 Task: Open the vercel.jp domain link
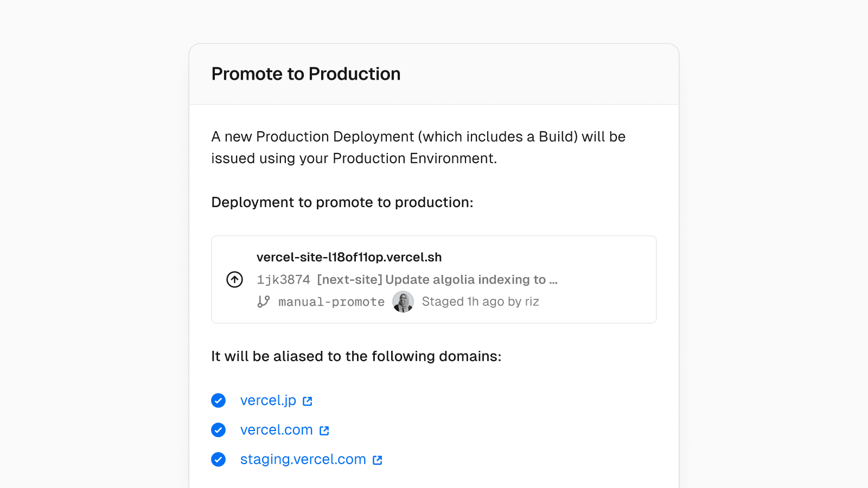click(x=268, y=401)
